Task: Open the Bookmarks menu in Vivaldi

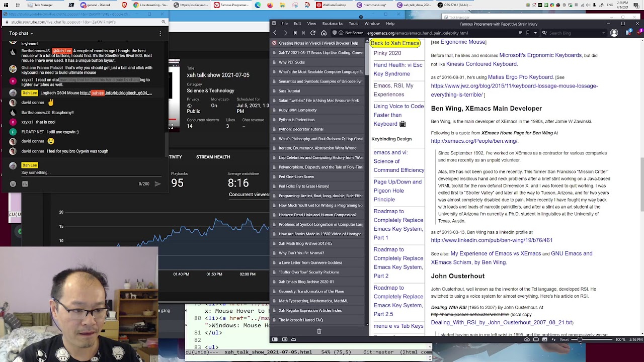Action: [x=332, y=24]
